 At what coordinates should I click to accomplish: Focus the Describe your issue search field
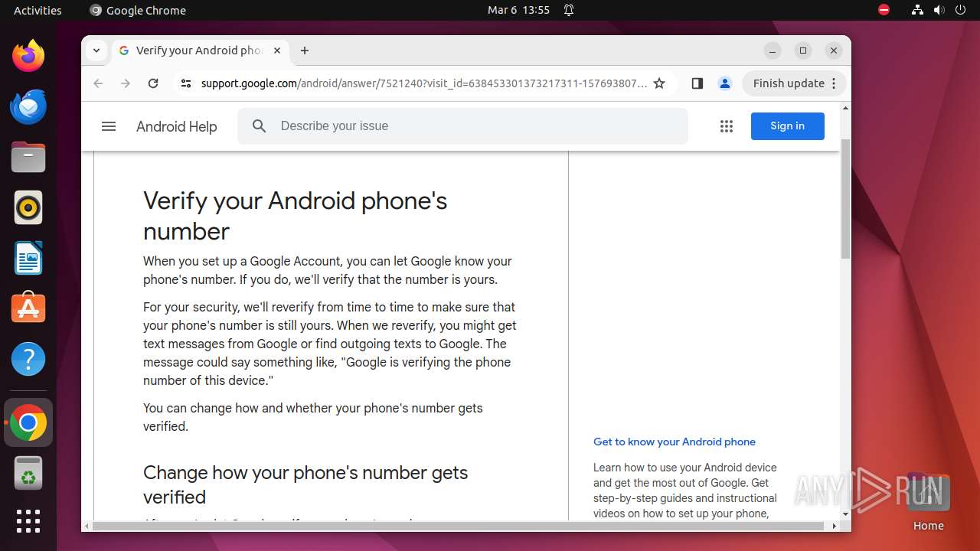coord(462,126)
